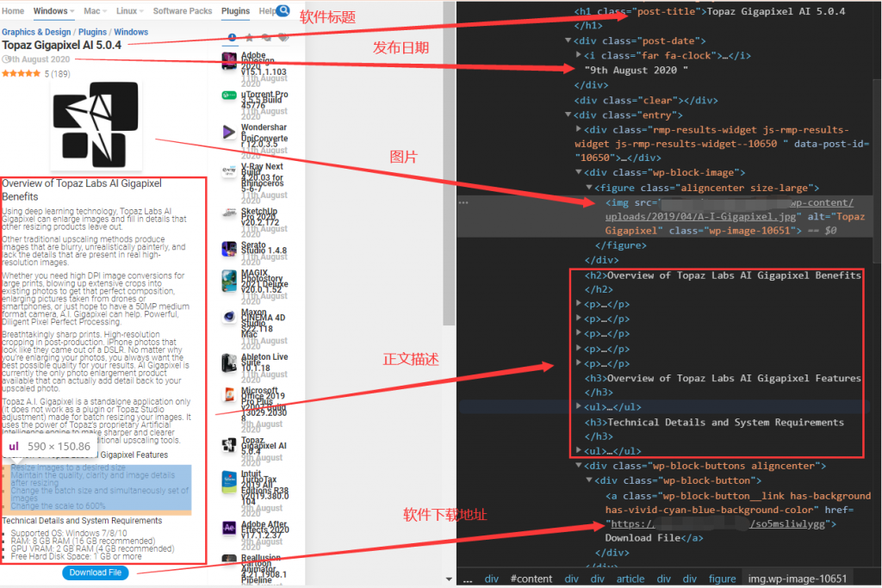
Task: Follow the Windows breadcrumb link under the navbar
Action: (131, 32)
